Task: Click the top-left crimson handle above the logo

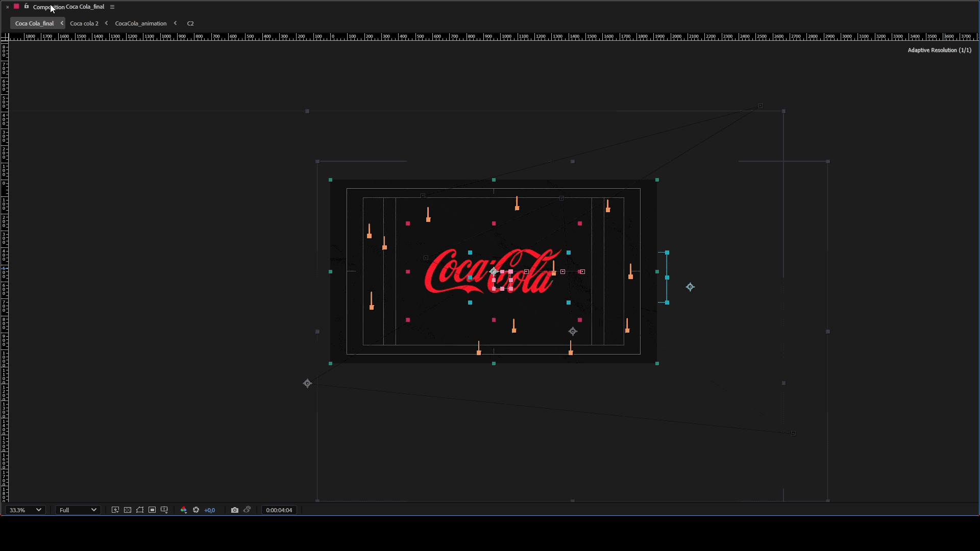Action: click(408, 223)
